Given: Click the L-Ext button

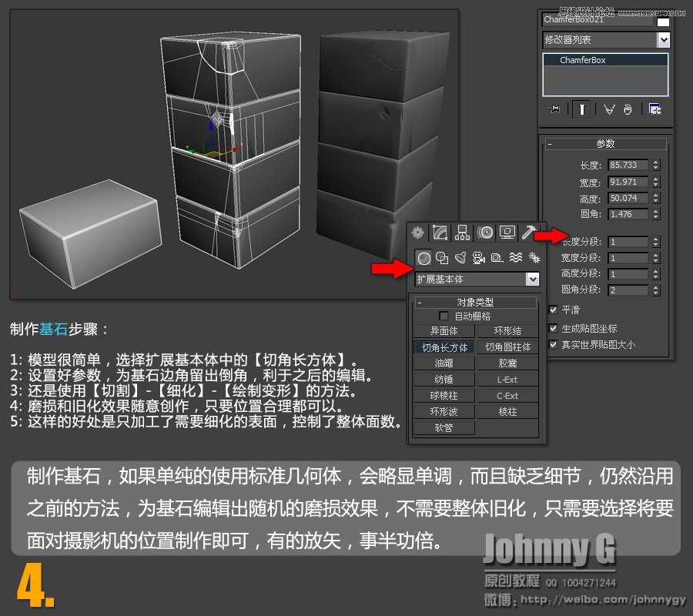Looking at the screenshot, I should [x=508, y=380].
